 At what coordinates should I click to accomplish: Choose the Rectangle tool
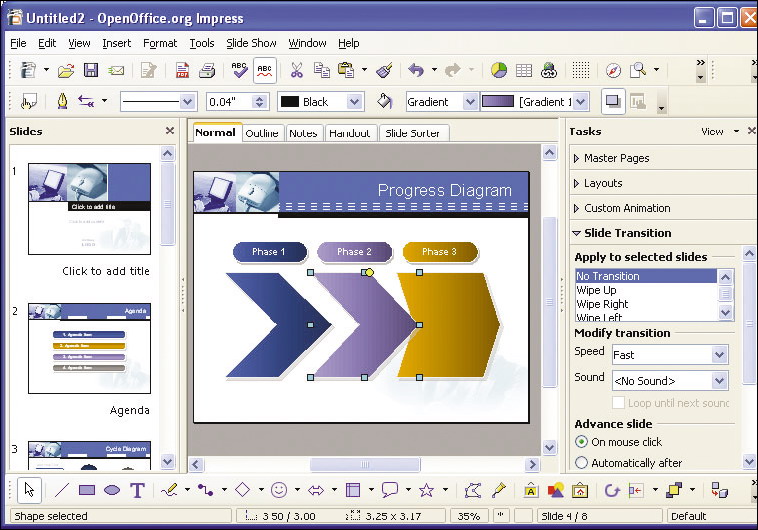tap(87, 490)
